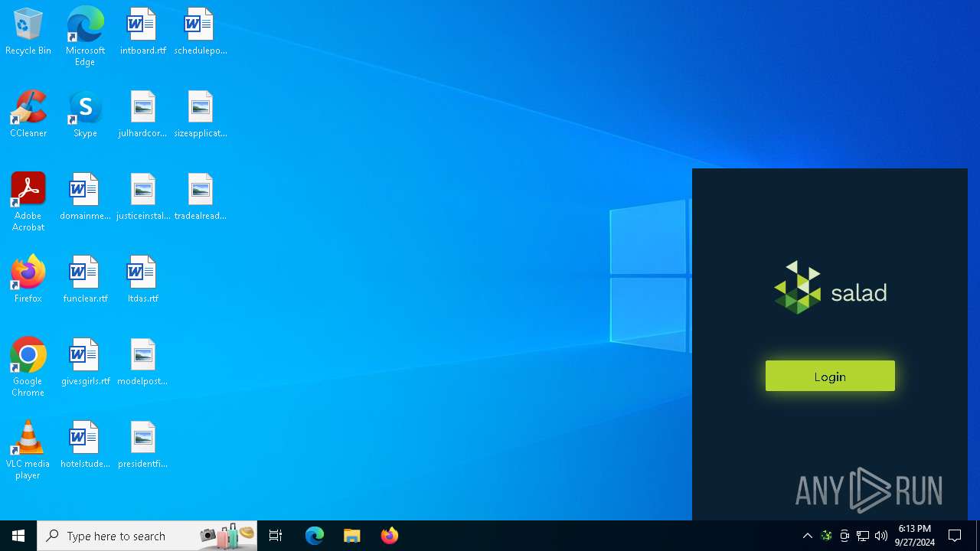Select the sizeapplicat... image file
Image resolution: width=980 pixels, height=551 pixels.
[x=200, y=115]
